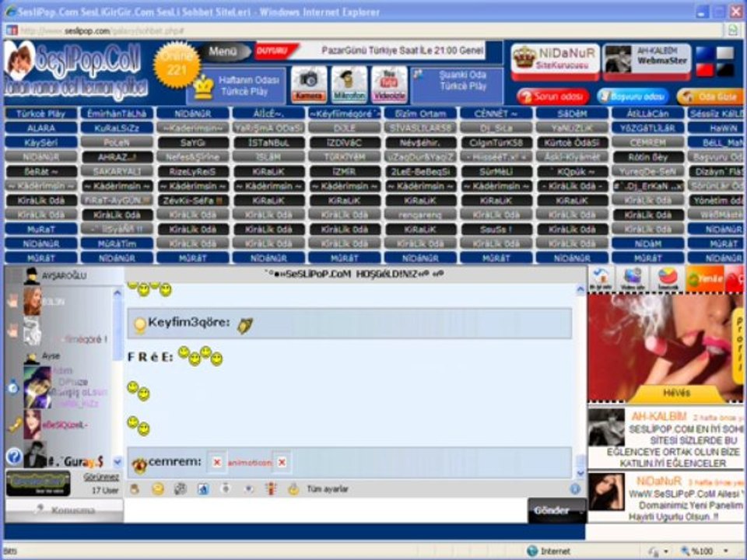Click the Mikrofon microphone icon
747x560 pixels.
349,84
